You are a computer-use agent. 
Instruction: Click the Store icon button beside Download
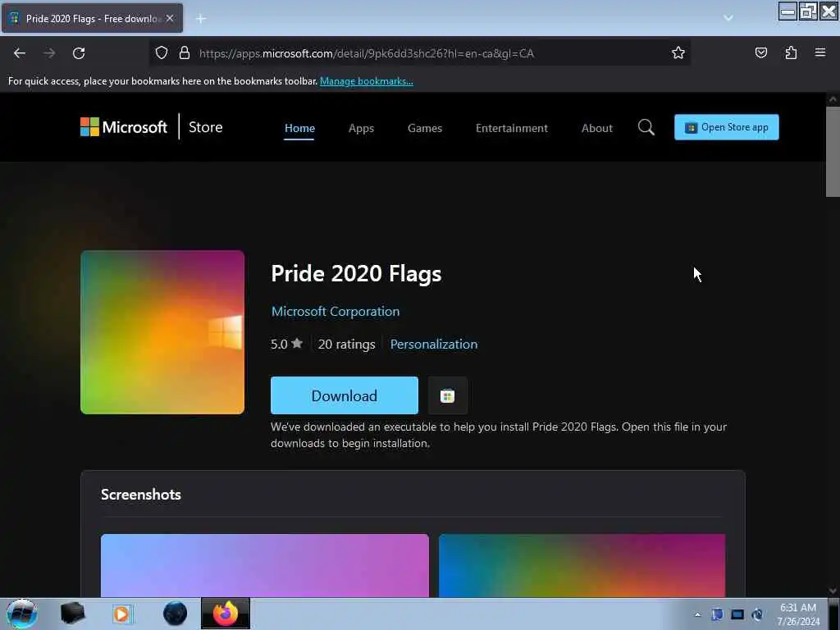pyautogui.click(x=447, y=395)
